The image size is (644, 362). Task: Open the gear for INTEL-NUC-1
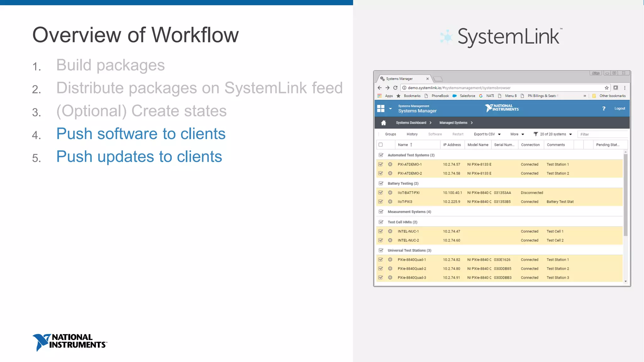click(x=390, y=231)
